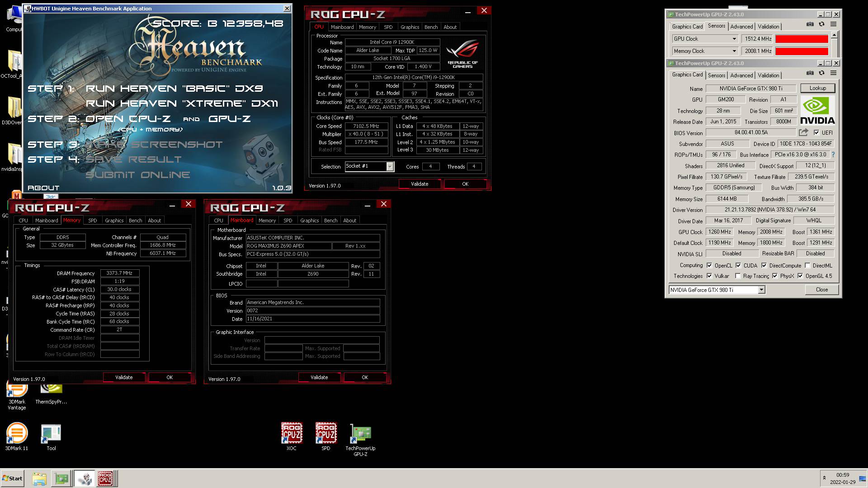Toggle the DirectCompute checkbox
868x488 pixels.
pos(764,266)
